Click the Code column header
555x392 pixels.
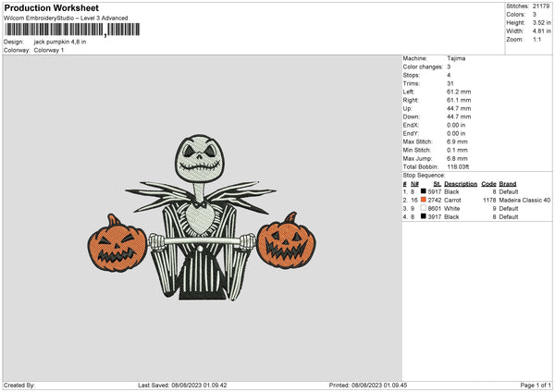488,184
